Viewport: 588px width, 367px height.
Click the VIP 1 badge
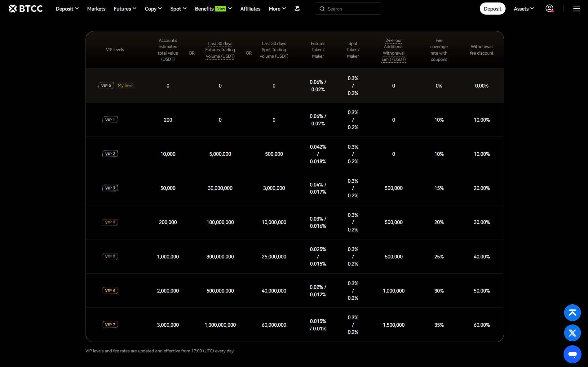click(x=110, y=120)
